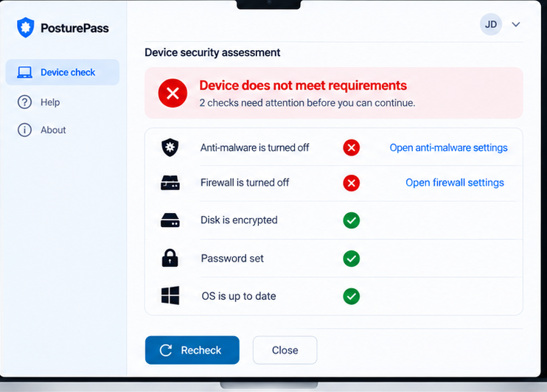Open firewall settings link
This screenshot has width=547, height=392.
[x=455, y=183]
